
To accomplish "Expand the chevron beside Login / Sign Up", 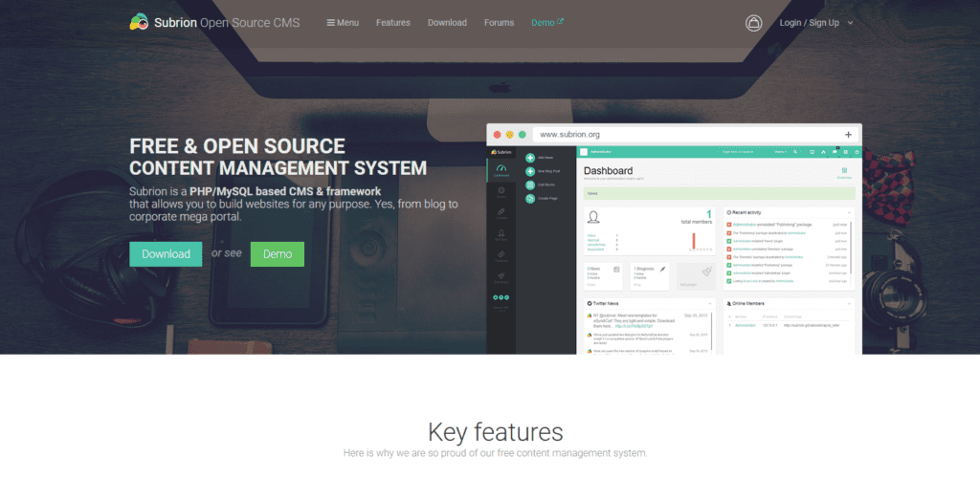I will point(850,23).
